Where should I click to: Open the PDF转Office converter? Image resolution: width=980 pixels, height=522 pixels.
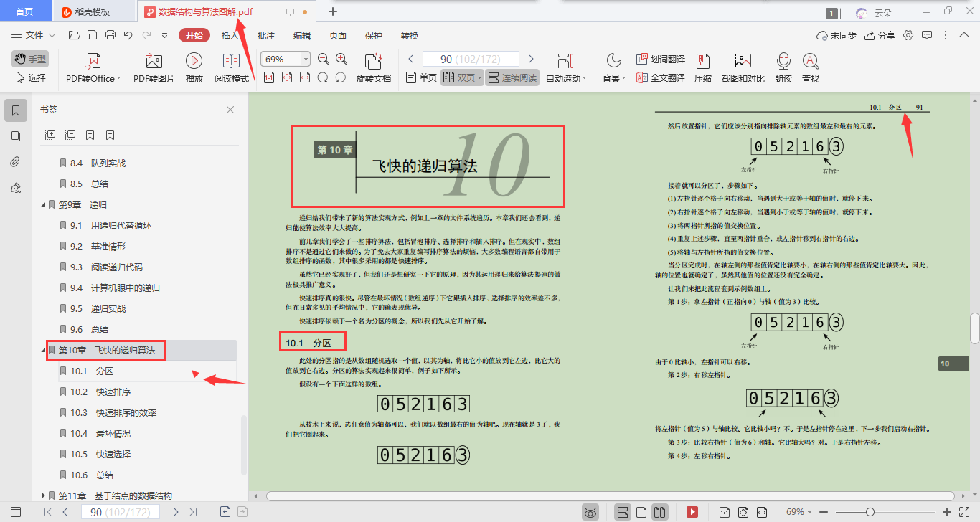tap(93, 68)
